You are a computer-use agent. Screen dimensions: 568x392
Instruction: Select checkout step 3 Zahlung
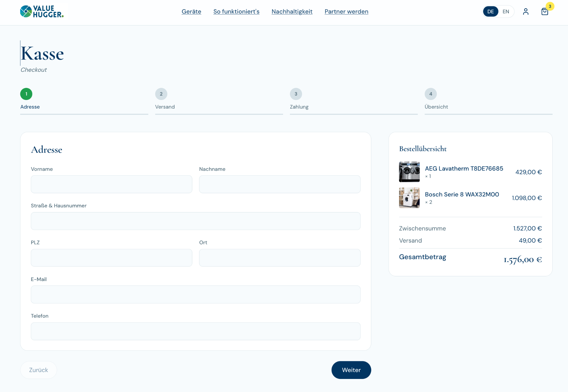(354, 101)
